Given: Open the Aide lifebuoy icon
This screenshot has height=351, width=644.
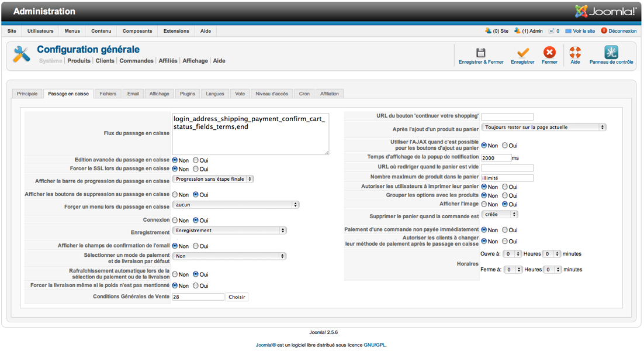Looking at the screenshot, I should tap(575, 52).
